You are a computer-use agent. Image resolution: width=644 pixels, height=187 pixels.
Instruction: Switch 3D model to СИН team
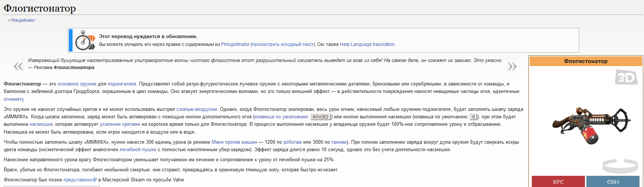click(x=613, y=182)
